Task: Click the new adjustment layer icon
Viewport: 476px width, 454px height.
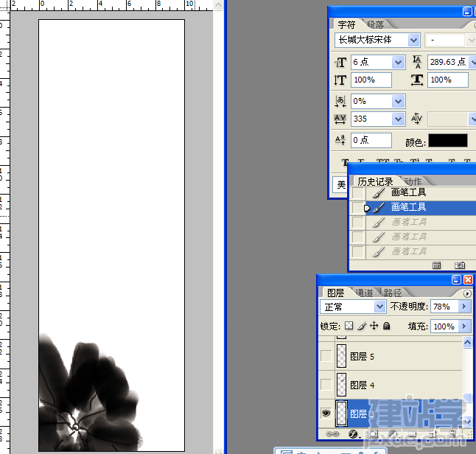Action: point(393,434)
